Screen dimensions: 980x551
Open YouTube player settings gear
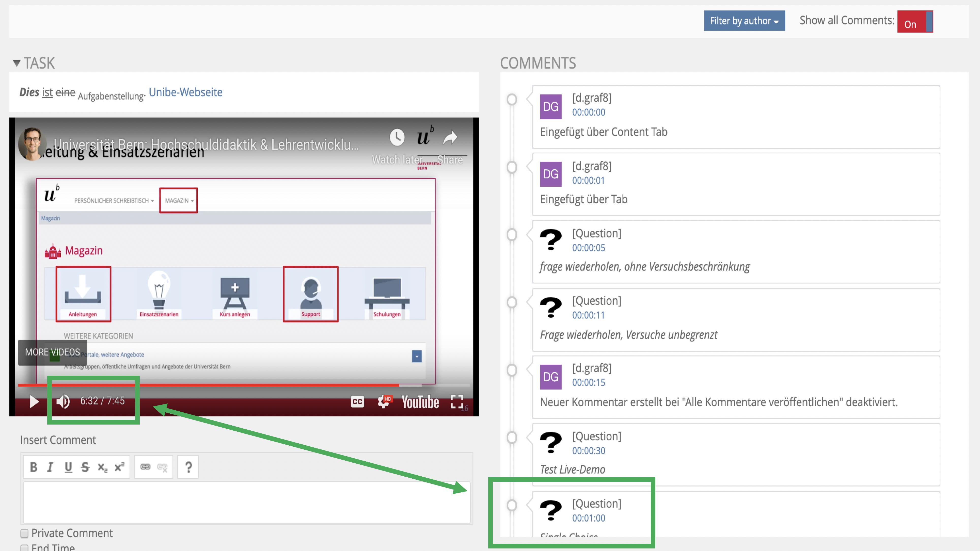384,401
